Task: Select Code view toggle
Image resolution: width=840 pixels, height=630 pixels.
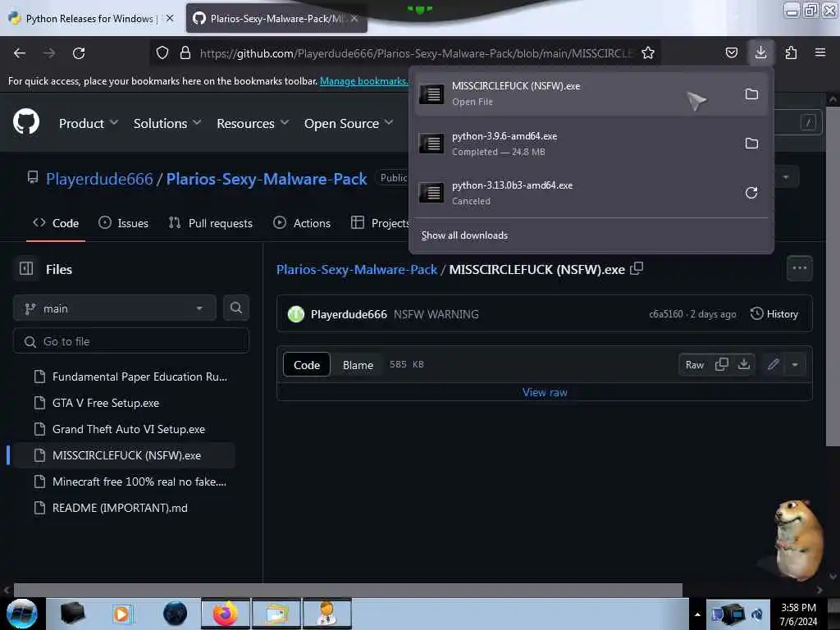Action: pos(307,365)
